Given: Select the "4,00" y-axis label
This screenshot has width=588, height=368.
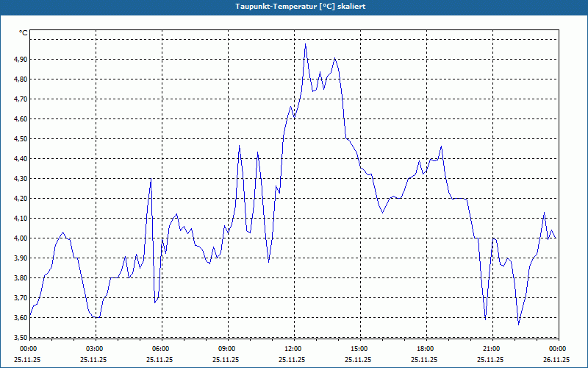Looking at the screenshot, I should click(x=21, y=238).
